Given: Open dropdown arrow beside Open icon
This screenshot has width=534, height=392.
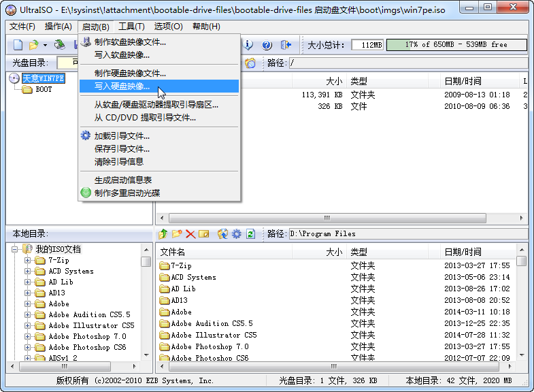Looking at the screenshot, I should coord(45,45).
